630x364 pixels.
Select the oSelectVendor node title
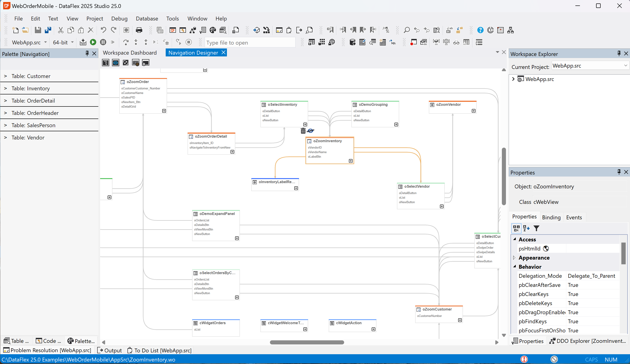[417, 186]
